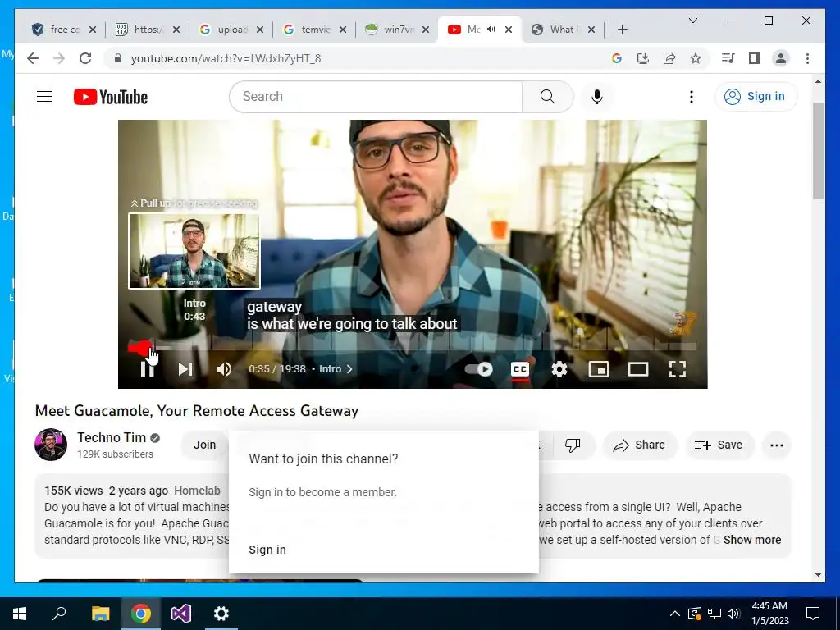Open YouTube settings three-dot menu
The image size is (840, 630).
691,97
